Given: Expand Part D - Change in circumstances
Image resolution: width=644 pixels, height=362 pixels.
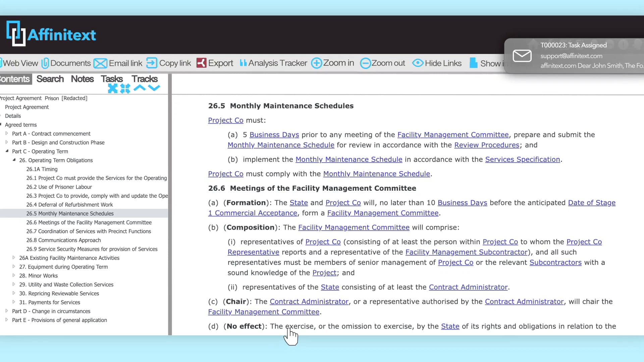Looking at the screenshot, I should [x=6, y=311].
